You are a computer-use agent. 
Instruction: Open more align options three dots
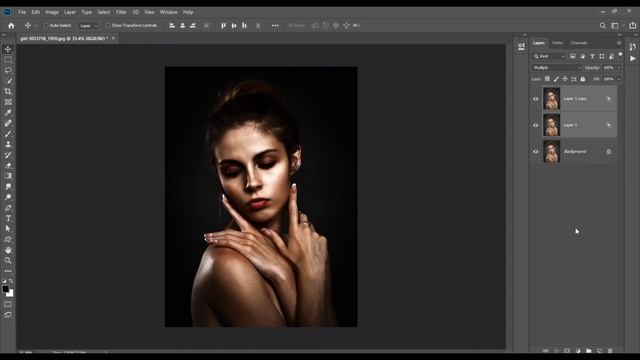pos(275,26)
